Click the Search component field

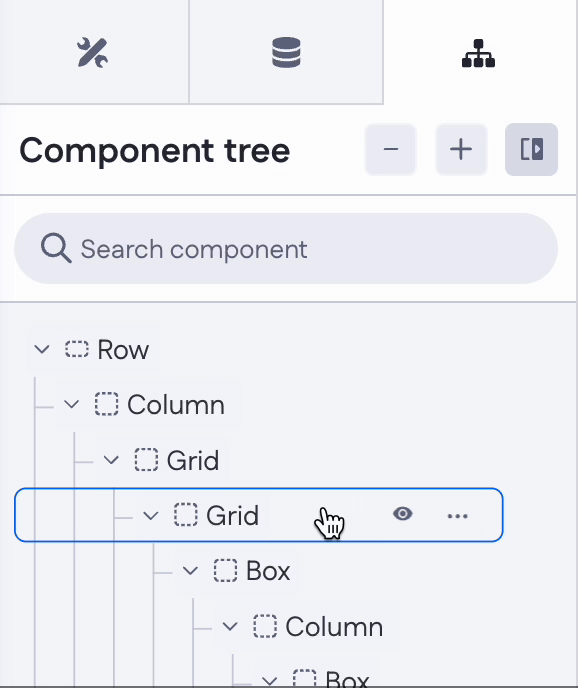coord(286,249)
